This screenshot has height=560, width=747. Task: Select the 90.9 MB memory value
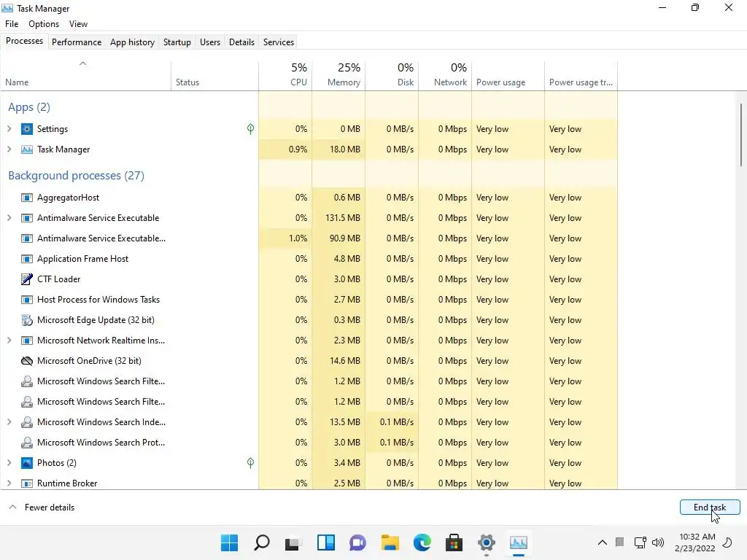[x=338, y=238]
